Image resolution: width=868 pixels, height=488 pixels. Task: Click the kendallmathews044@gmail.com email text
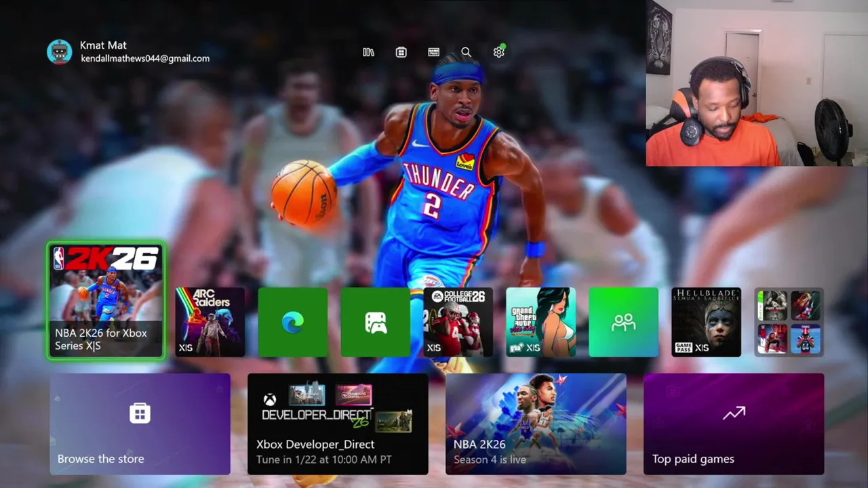coord(145,58)
